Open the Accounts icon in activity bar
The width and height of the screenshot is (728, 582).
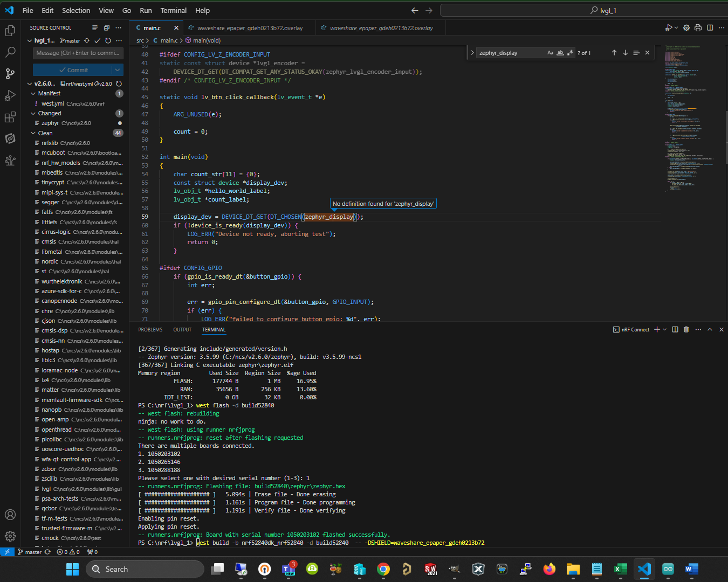10,515
